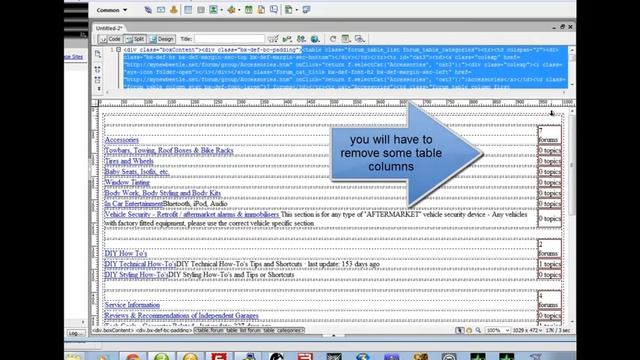Insert a Div Tag
This screenshot has height=360, width=640.
(x=200, y=10)
